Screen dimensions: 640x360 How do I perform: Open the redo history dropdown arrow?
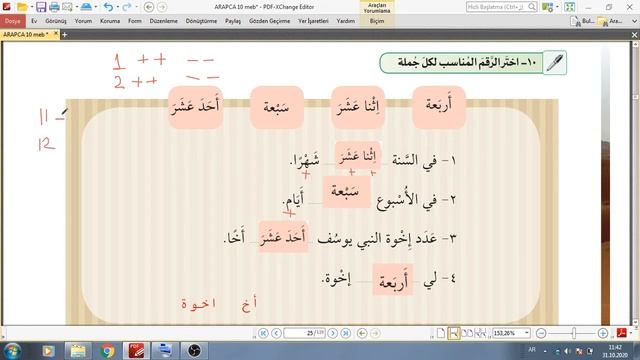tap(136, 7)
